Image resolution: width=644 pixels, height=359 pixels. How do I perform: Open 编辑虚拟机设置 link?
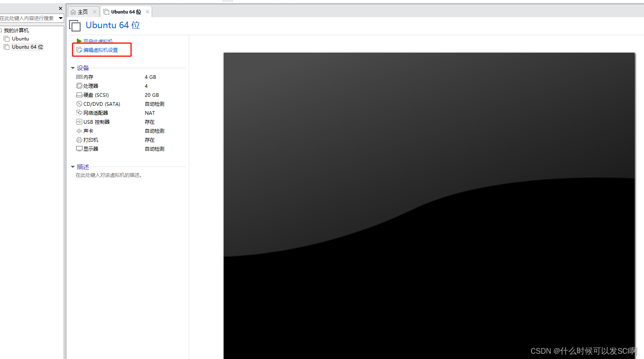pyautogui.click(x=101, y=50)
